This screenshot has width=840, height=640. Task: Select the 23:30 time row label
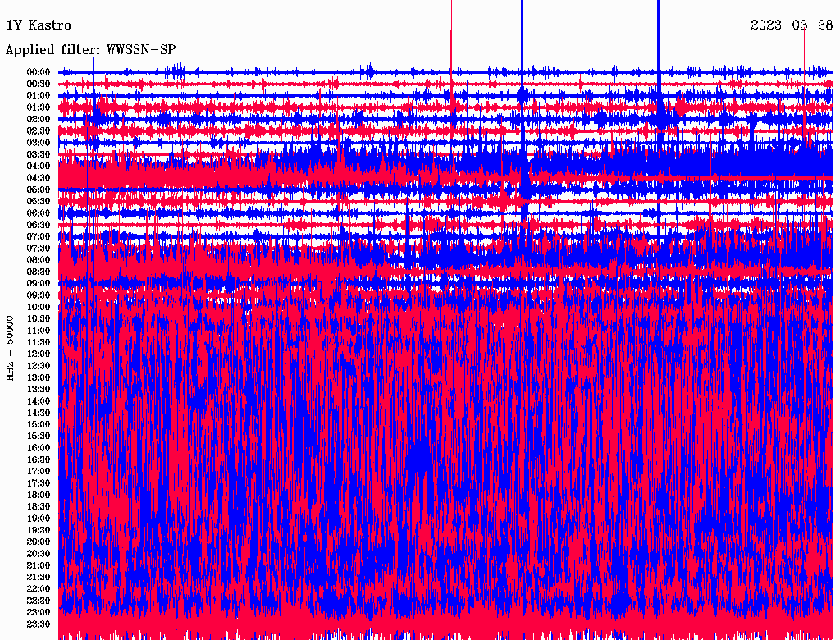[39, 624]
